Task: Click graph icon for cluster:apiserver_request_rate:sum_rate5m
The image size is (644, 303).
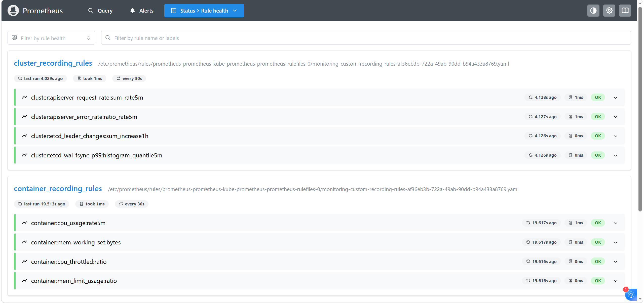Action: pyautogui.click(x=24, y=97)
